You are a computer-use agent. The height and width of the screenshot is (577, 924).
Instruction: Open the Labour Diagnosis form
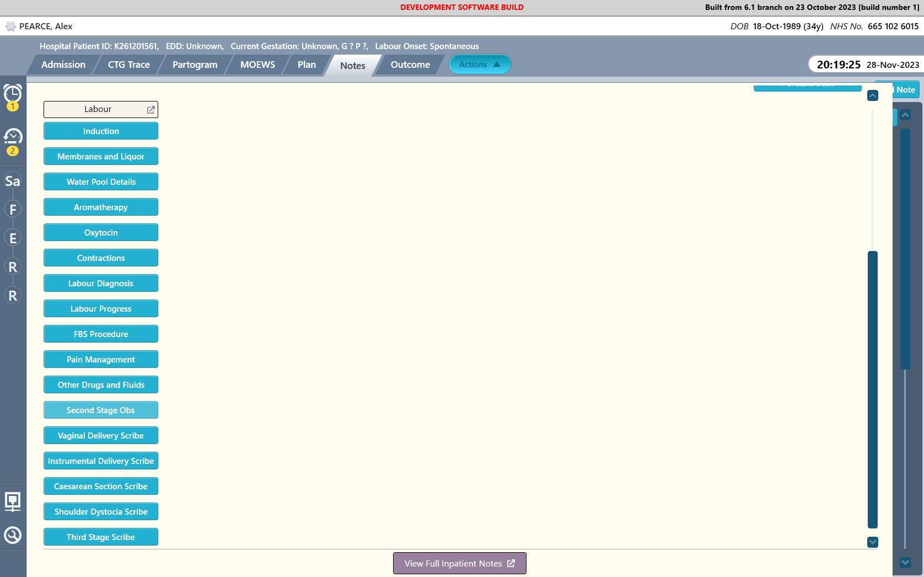tap(101, 284)
